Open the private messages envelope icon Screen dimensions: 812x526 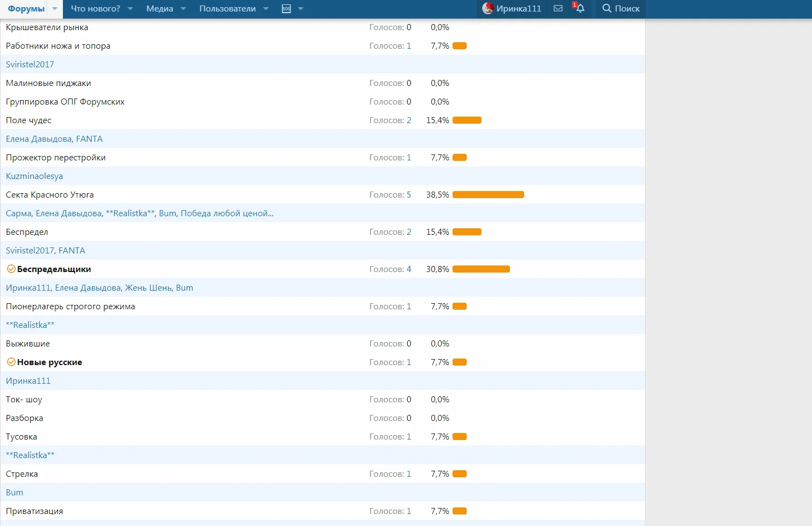[x=558, y=9]
